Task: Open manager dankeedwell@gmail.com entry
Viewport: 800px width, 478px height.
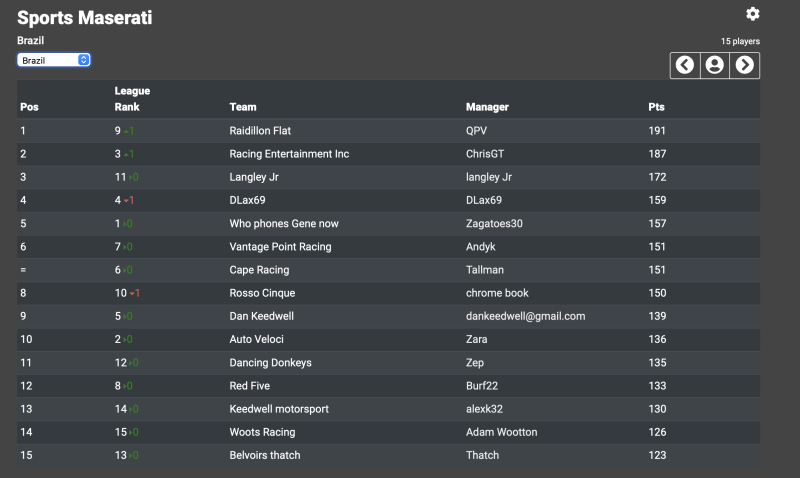Action: tap(526, 316)
